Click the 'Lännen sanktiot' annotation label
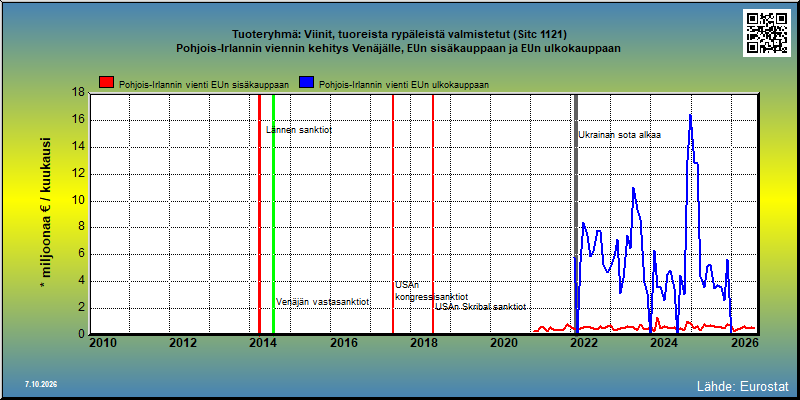The image size is (800, 400). [x=299, y=130]
